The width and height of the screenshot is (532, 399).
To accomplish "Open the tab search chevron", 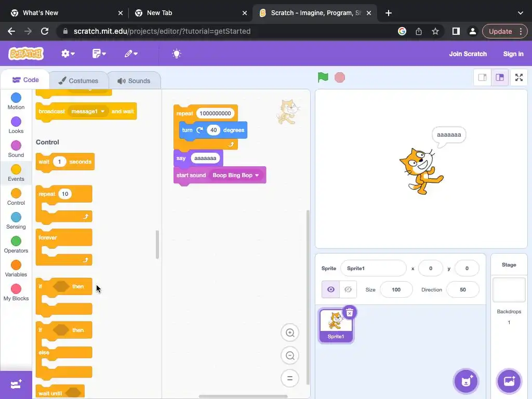I will (x=520, y=13).
